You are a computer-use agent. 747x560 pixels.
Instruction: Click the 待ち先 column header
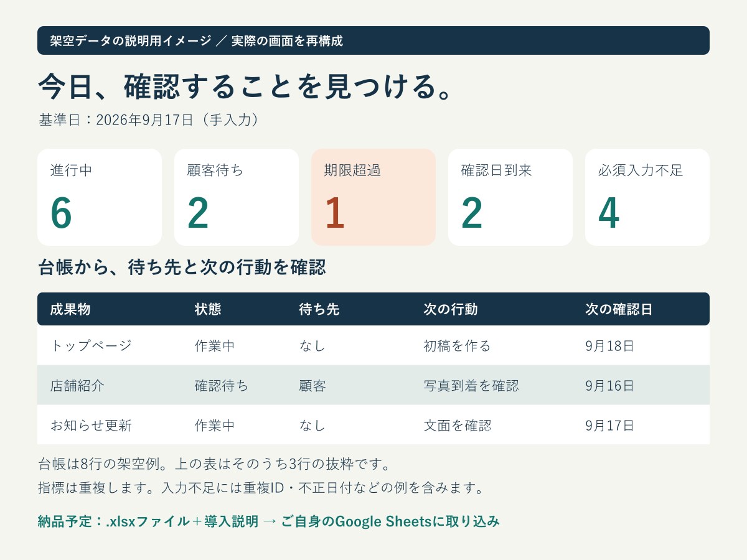tap(319, 309)
